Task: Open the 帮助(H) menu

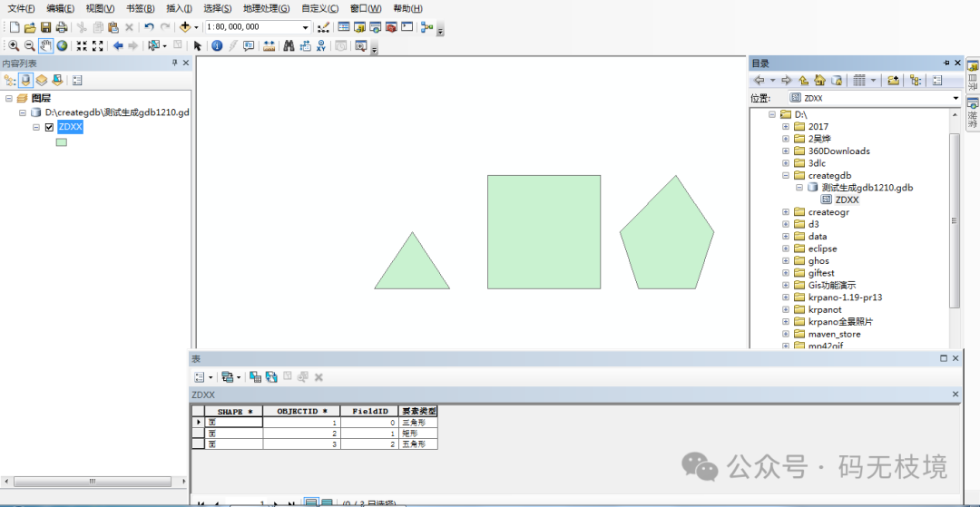Action: coord(407,8)
